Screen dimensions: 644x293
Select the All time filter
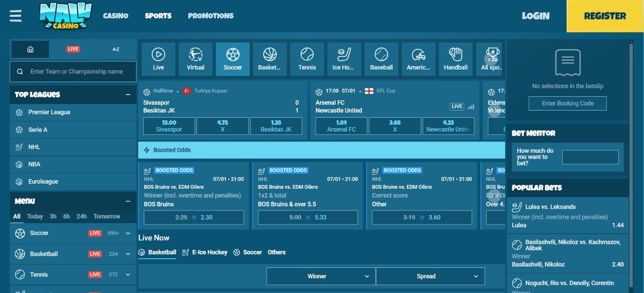[x=17, y=216]
